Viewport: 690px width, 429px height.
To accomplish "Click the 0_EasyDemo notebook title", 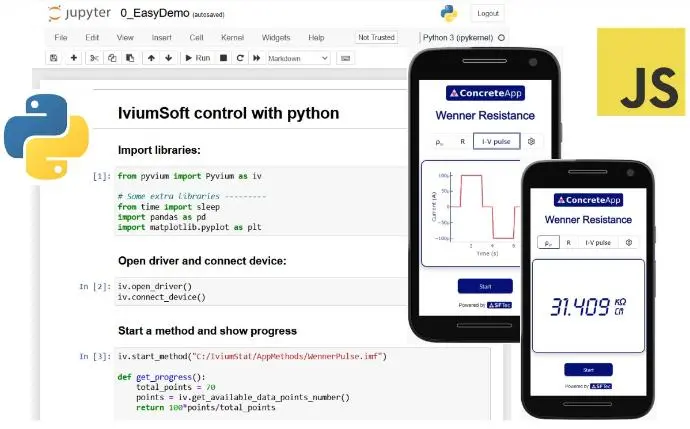I will (155, 13).
